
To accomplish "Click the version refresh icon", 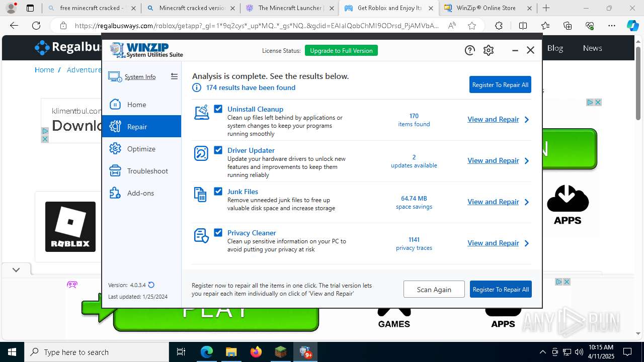I will [x=151, y=285].
